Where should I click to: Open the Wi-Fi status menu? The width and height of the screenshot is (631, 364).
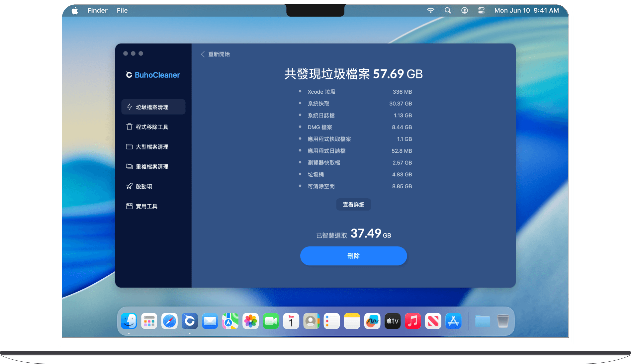click(430, 10)
